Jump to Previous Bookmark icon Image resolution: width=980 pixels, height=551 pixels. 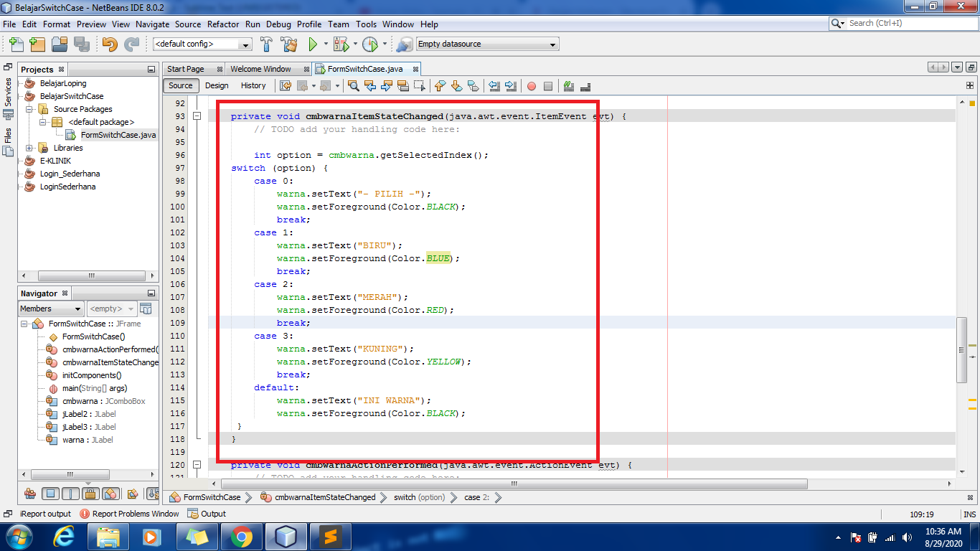click(x=440, y=86)
